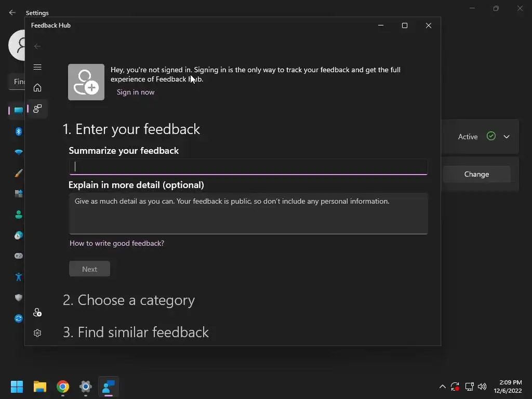The height and width of the screenshot is (399, 532).
Task: Click the Active status checkmark icon in Settings
Action: tap(491, 136)
